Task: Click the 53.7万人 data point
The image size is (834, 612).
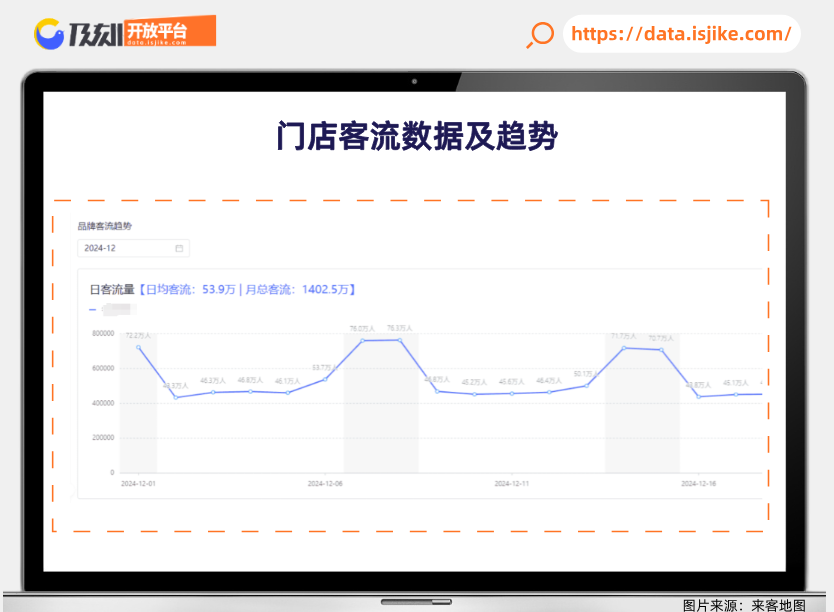Action: coord(325,379)
